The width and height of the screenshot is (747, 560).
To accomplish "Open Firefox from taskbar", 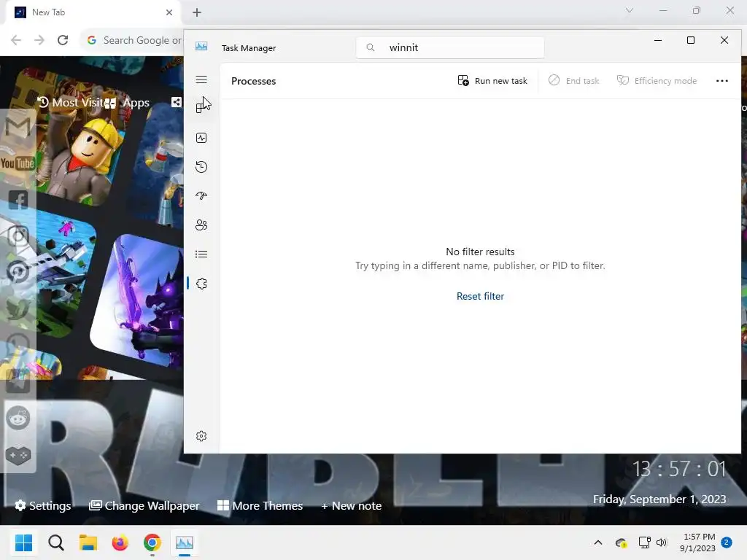I will 120,542.
